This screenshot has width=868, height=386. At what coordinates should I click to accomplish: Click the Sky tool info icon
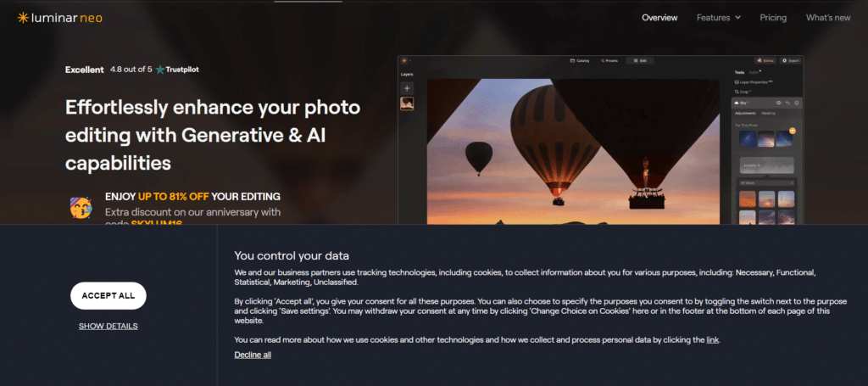(x=797, y=103)
